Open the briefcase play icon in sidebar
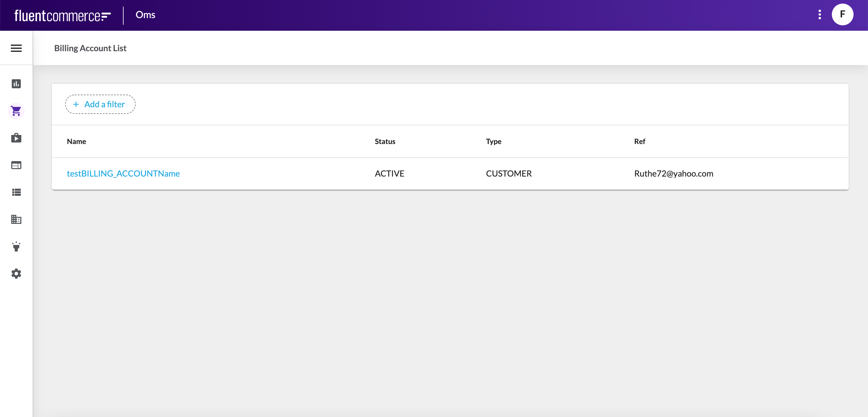Screen dimensions: 868x417 [x=16, y=138]
